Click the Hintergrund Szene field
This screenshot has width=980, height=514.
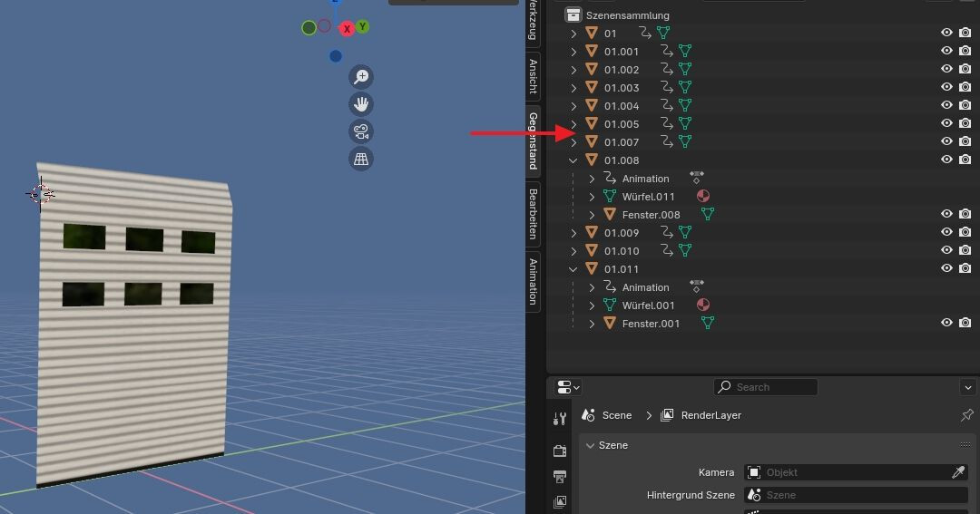tap(857, 495)
